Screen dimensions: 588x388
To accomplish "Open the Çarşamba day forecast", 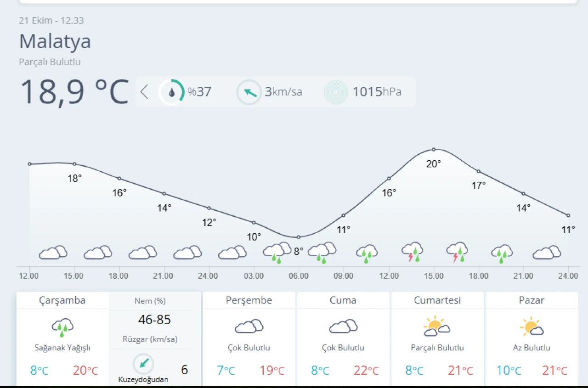I will point(62,301).
